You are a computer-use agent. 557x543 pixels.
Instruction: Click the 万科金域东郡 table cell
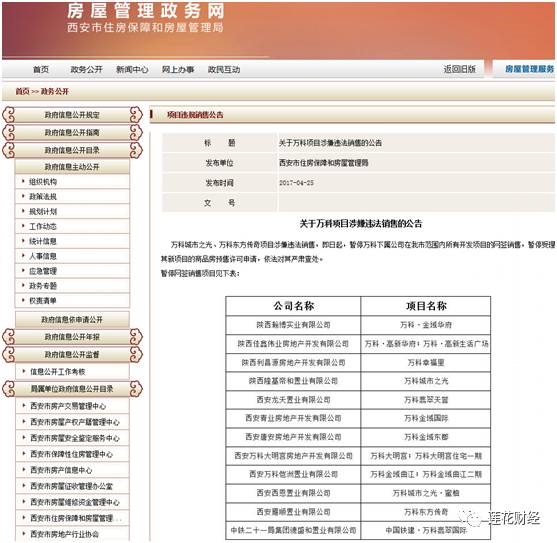coord(426,437)
